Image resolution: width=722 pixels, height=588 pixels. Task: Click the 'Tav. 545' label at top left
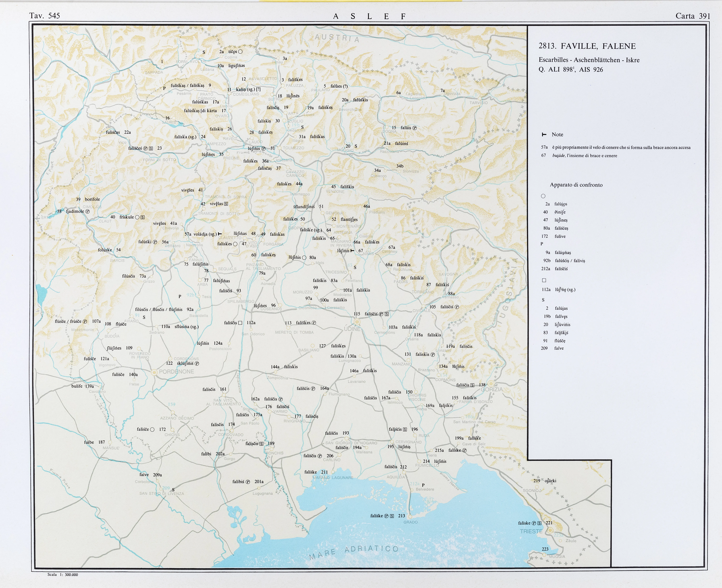coord(45,16)
